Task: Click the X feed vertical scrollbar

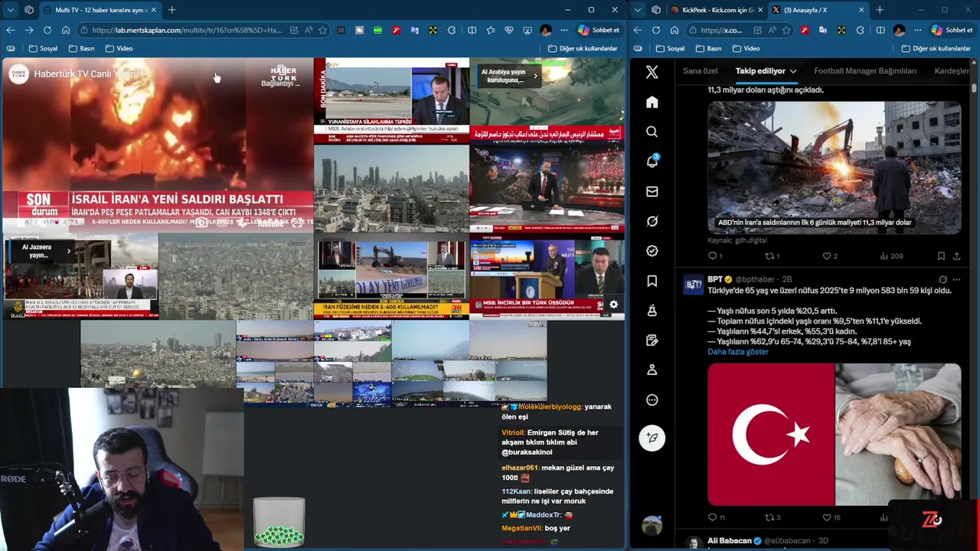Action: click(x=974, y=87)
